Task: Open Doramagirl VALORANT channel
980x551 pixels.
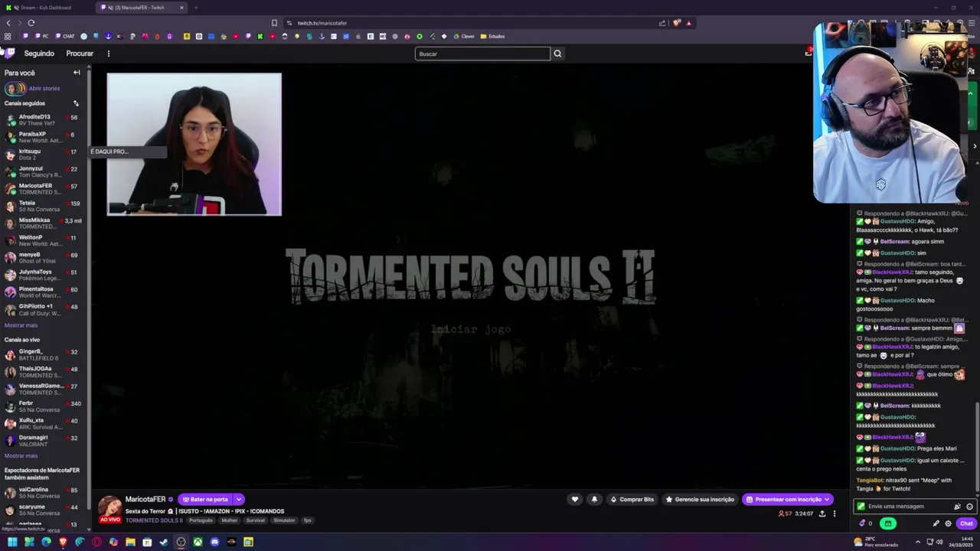Action: (44, 441)
